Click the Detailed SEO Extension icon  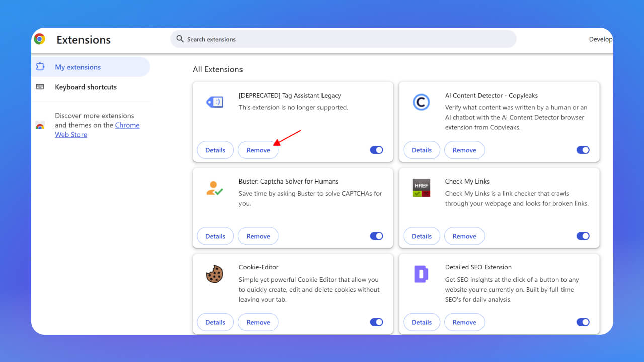pos(421,274)
